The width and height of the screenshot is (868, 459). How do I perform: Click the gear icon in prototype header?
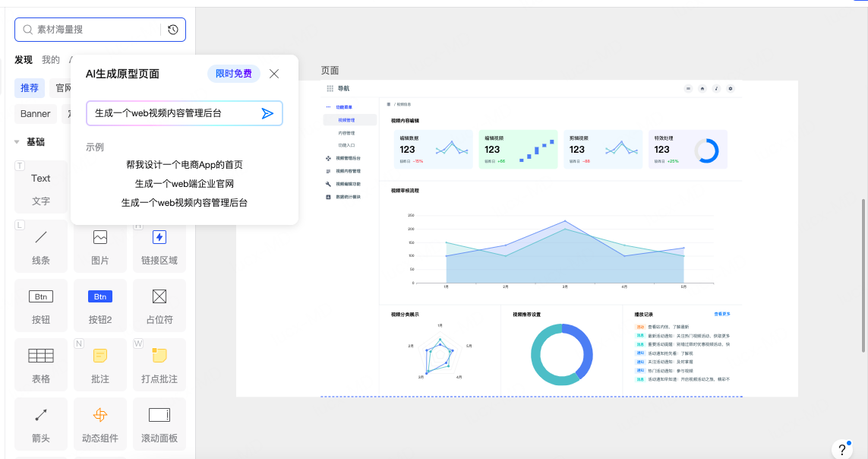tap(730, 89)
